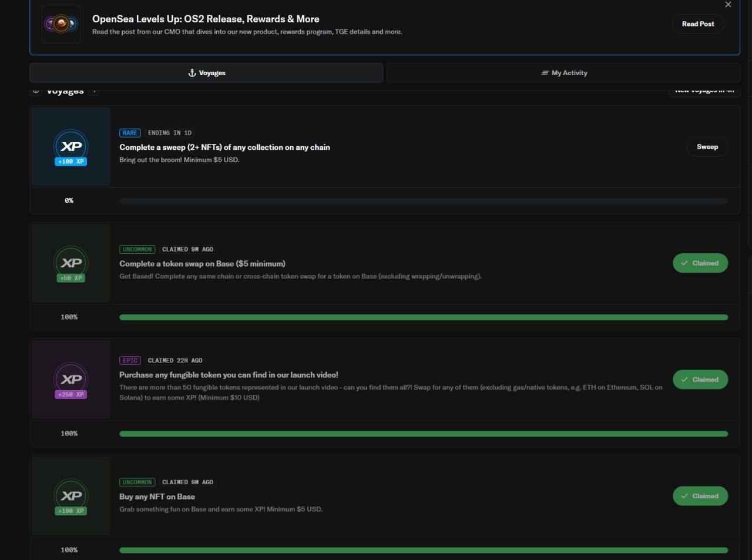This screenshot has width=752, height=560.
Task: Click the +50 XP reward badge
Action: coord(71,278)
